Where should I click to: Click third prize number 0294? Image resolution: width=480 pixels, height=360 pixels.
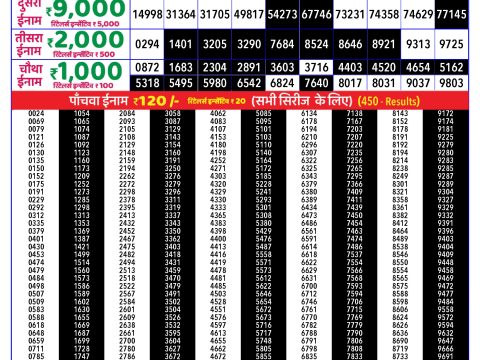[147, 44]
